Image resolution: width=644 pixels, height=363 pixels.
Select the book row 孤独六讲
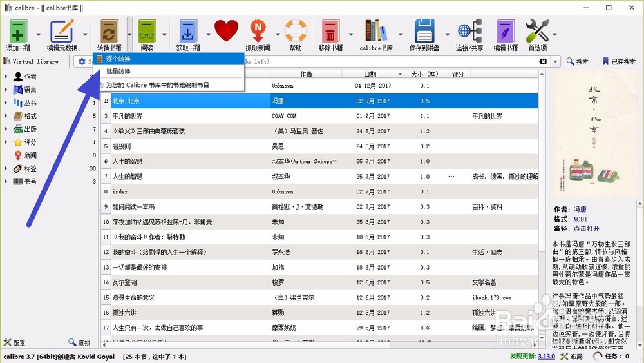(x=319, y=313)
